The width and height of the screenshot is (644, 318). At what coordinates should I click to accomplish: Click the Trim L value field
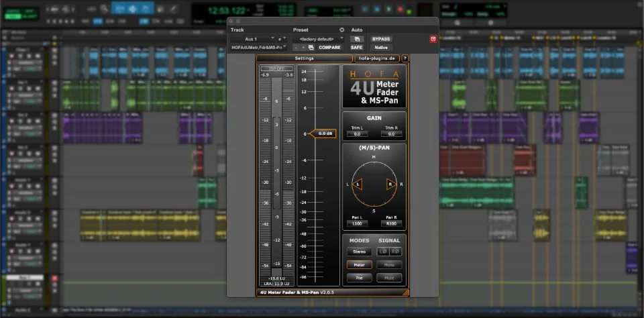(x=357, y=134)
